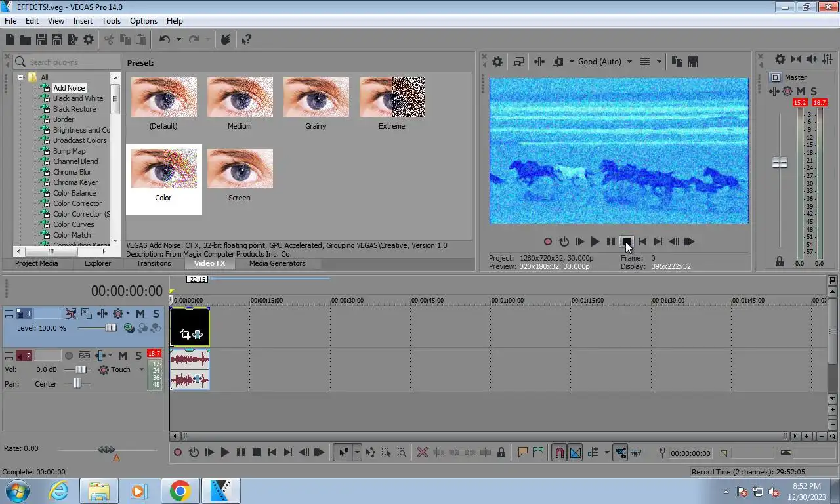Screen dimensions: 840x504
Task: Save preview snapshot to file icon
Action: tap(693, 62)
